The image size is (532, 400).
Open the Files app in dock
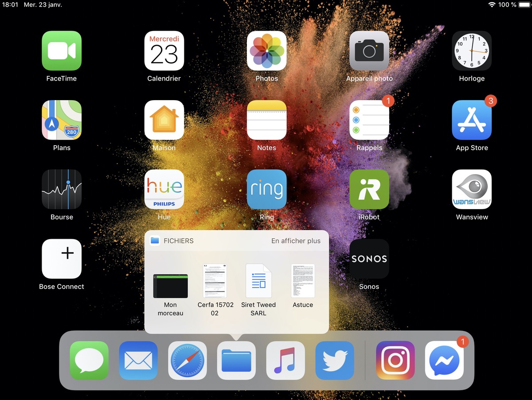pos(236,361)
